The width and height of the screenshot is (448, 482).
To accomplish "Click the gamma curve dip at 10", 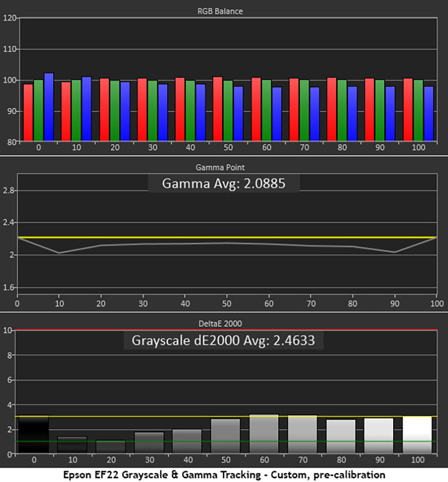I will pos(59,253).
